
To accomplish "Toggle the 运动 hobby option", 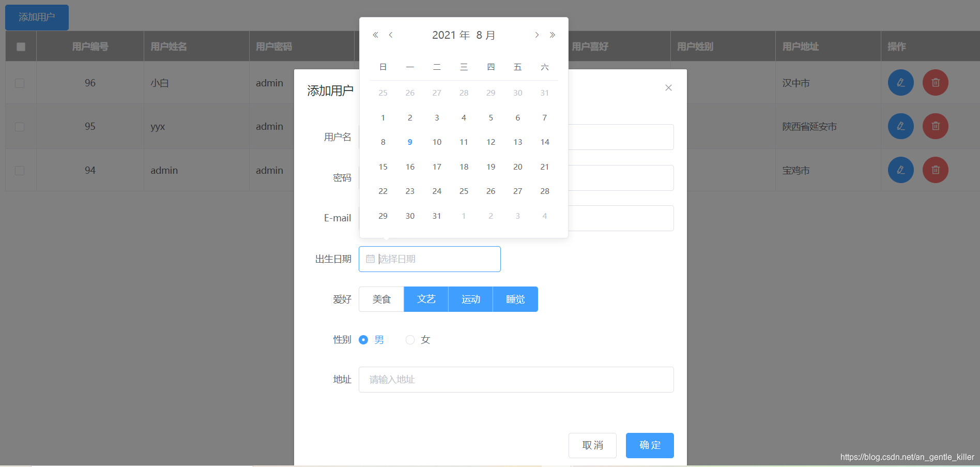I will pos(470,299).
